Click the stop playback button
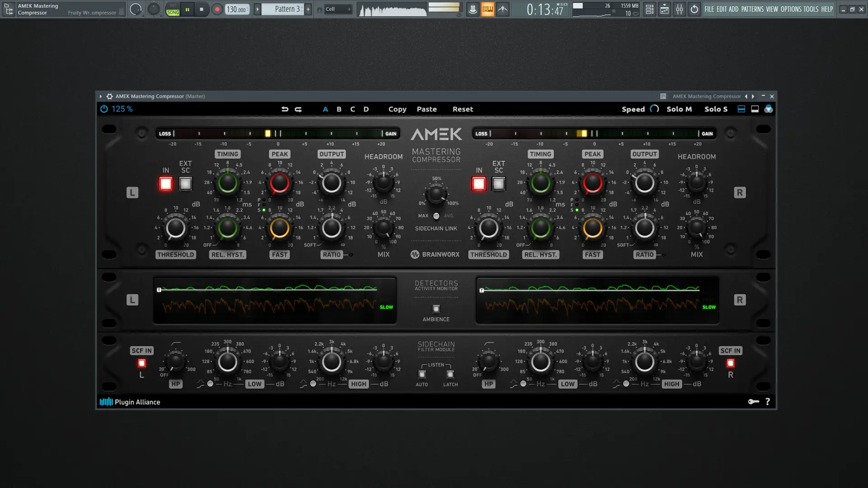The image size is (868, 488). (x=202, y=9)
